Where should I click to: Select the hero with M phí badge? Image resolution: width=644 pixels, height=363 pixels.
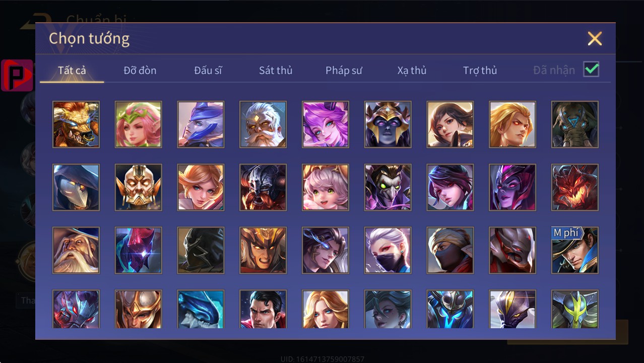(575, 251)
